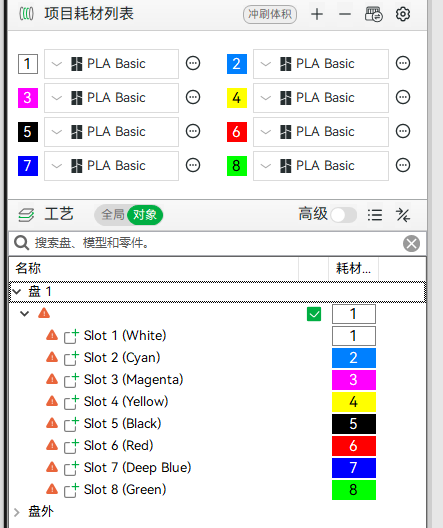Select Slot 3 (Magenta) part

click(133, 380)
